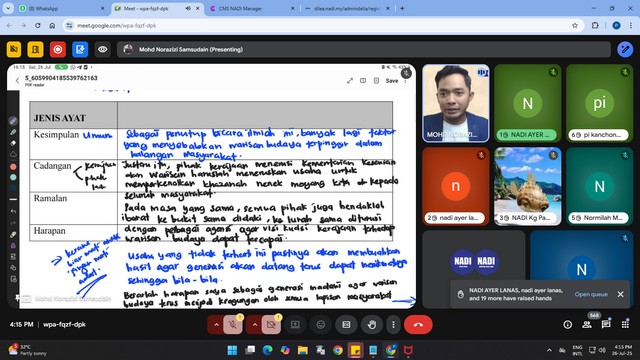Click the Open queue link
Viewport: 640px width, 360px height.
591,294
